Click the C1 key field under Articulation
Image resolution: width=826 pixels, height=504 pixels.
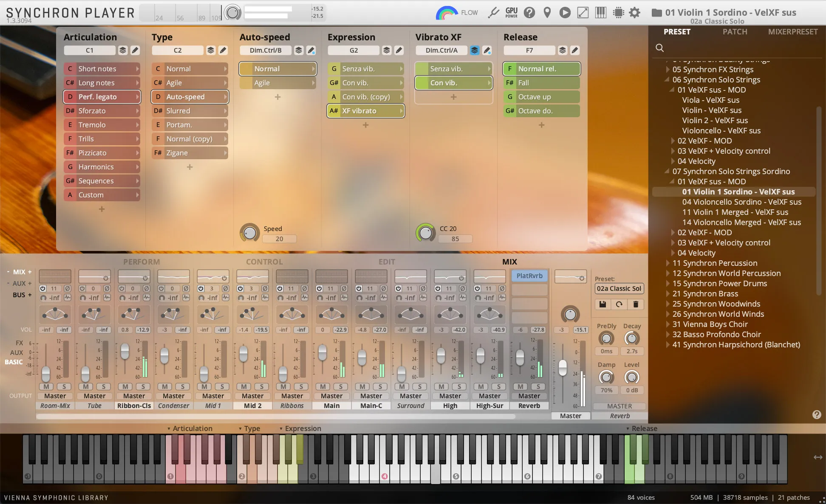pyautogui.click(x=90, y=50)
